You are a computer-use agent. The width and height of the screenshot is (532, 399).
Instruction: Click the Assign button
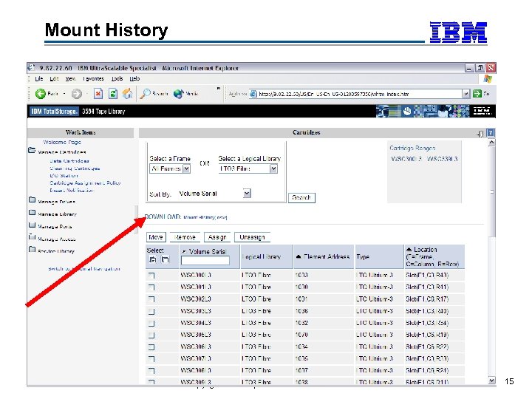coord(217,237)
